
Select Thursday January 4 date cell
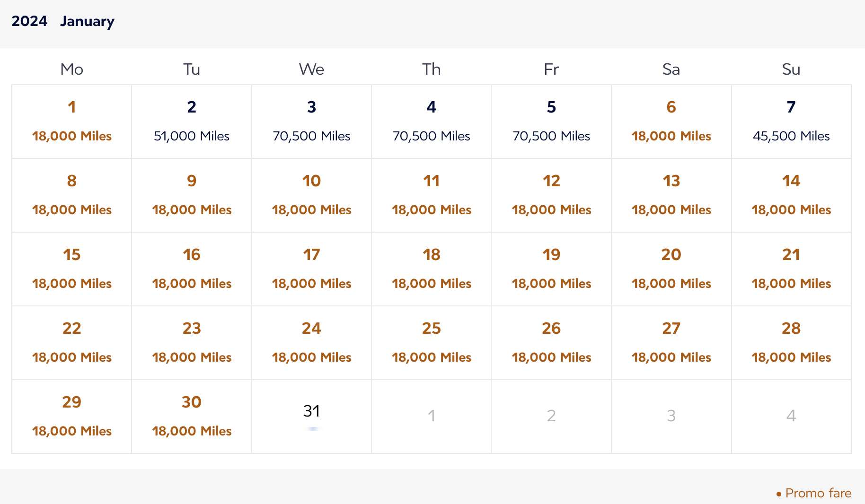(x=431, y=122)
